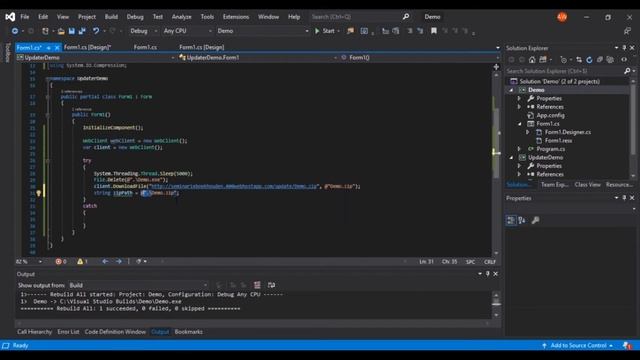Click the Solution Explorer search magnifier
The image size is (640, 360).
627,71
